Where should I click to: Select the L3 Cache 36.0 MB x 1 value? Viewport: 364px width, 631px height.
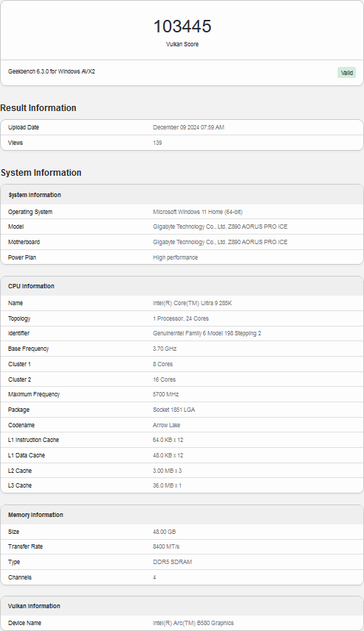click(x=167, y=485)
